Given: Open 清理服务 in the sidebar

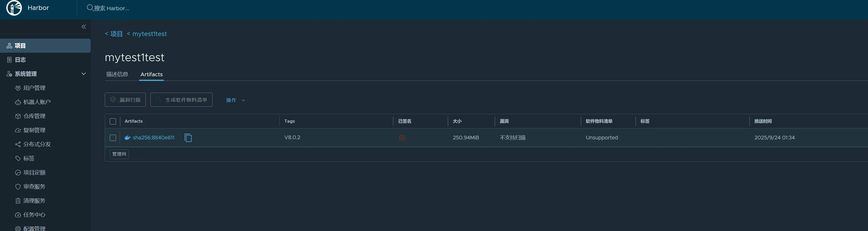Looking at the screenshot, I should click(x=34, y=201).
